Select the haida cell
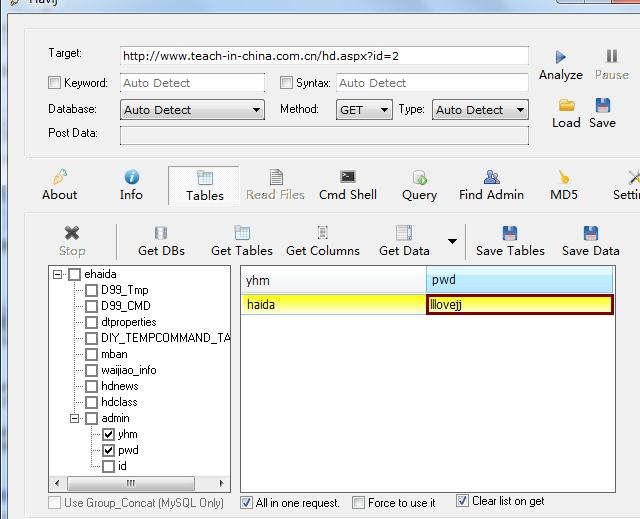Image resolution: width=640 pixels, height=519 pixels. pyautogui.click(x=333, y=305)
